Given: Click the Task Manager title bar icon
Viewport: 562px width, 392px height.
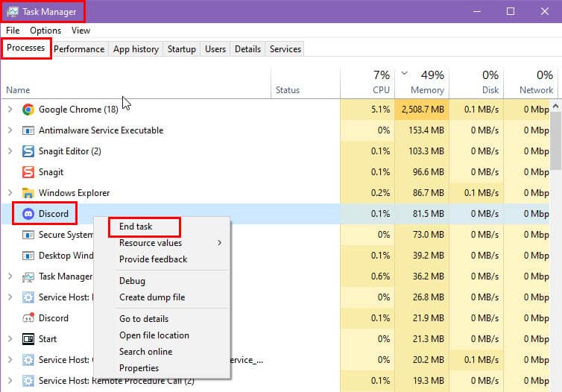Looking at the screenshot, I should pos(12,11).
